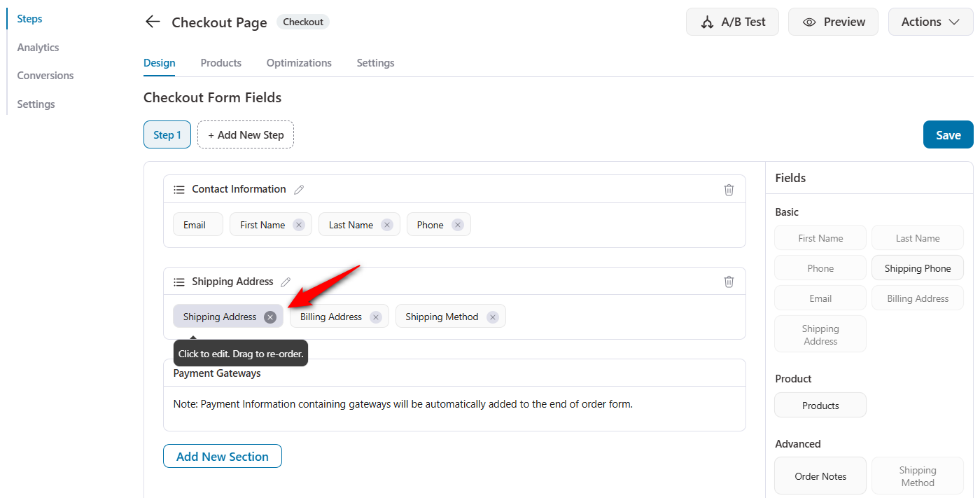Add the Shipping Phone field from the Fields panel

[917, 268]
